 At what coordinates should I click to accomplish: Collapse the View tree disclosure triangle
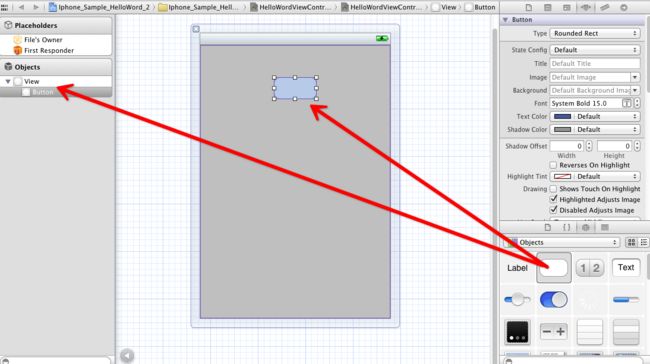[x=7, y=81]
